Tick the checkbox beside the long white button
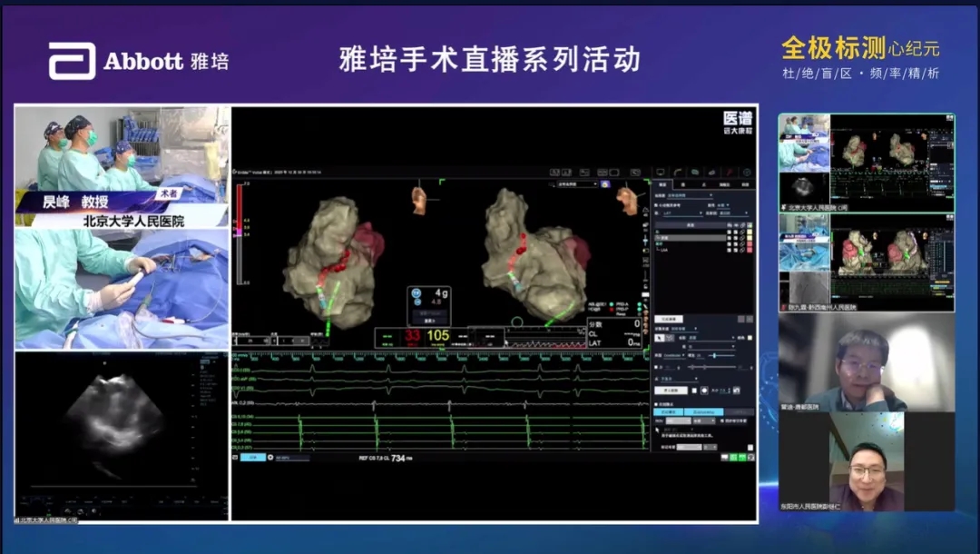 click(694, 391)
